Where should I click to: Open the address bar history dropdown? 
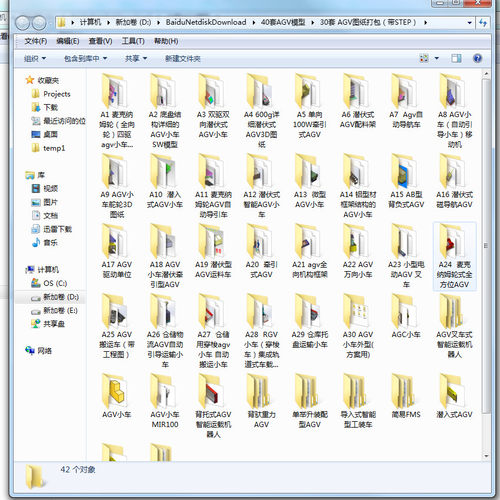click(469, 23)
